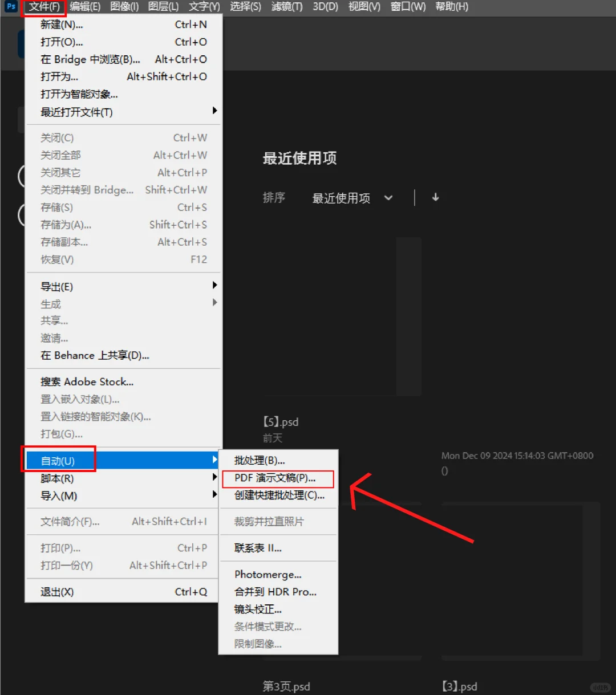Click the 最近使用项 heading
Viewport: 616px width, 695px height.
click(299, 158)
